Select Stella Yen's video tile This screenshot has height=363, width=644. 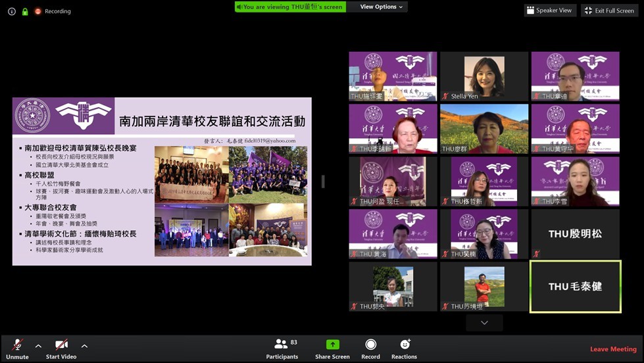coord(484,76)
